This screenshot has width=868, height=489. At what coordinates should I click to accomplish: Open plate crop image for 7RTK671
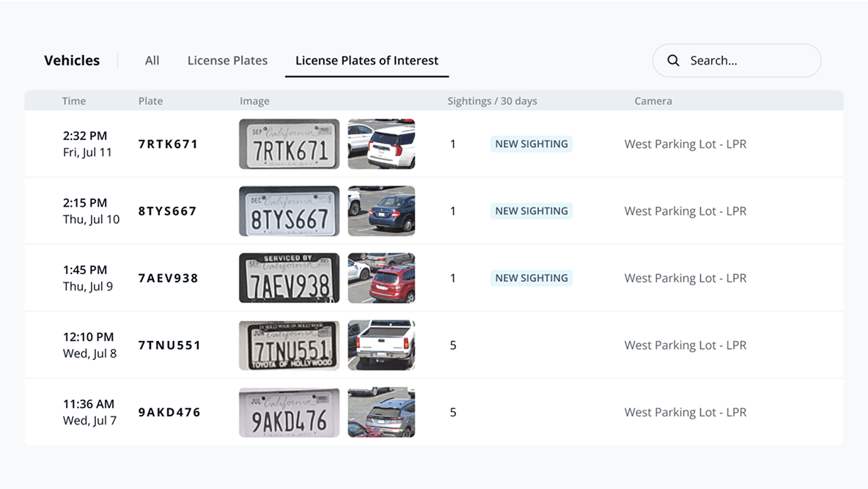point(289,144)
